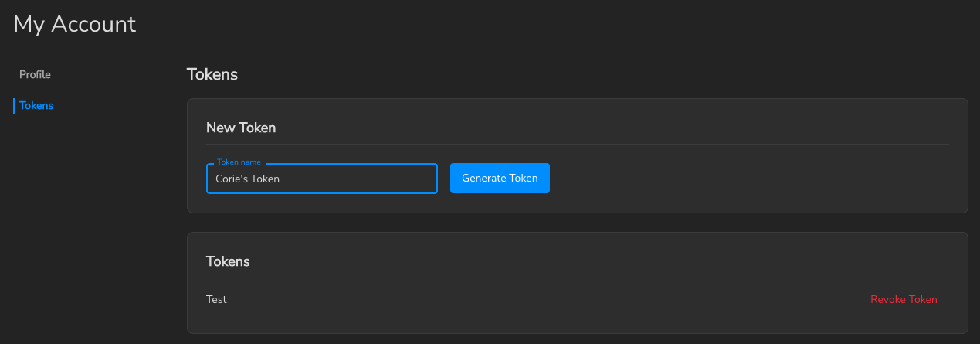The height and width of the screenshot is (344, 980).
Task: Click the New Token card heading
Action: point(241,128)
